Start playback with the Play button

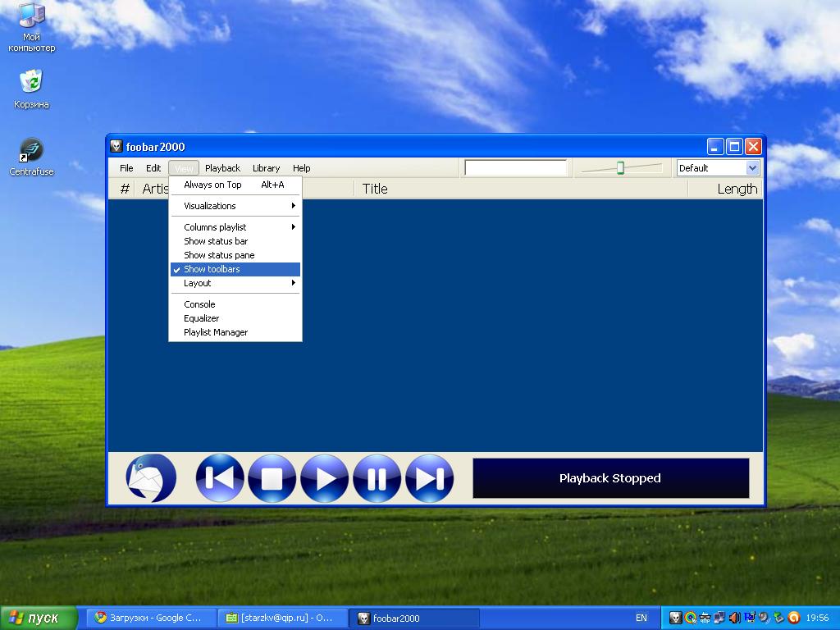pos(325,478)
